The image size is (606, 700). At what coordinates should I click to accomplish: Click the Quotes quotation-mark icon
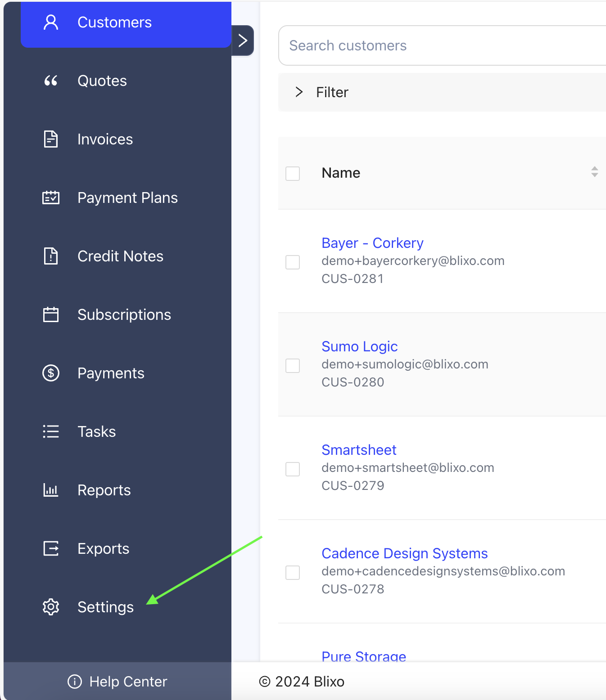(x=51, y=81)
